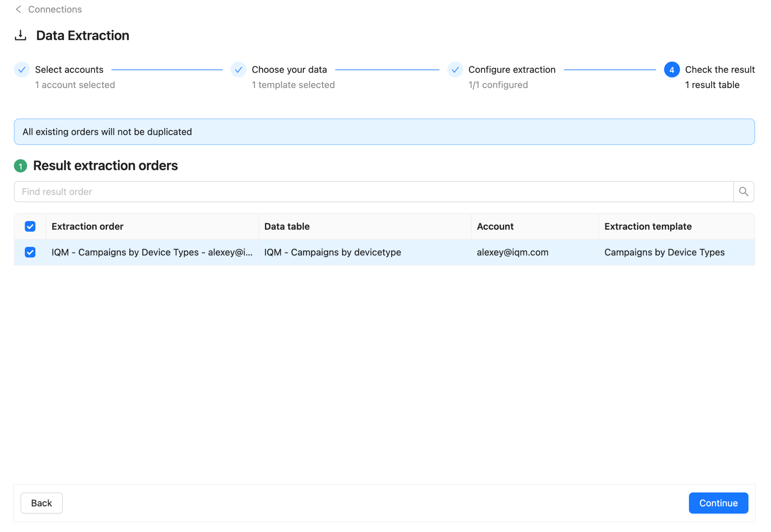Click the magnifier search icon button
The image size is (771, 532).
click(x=744, y=192)
